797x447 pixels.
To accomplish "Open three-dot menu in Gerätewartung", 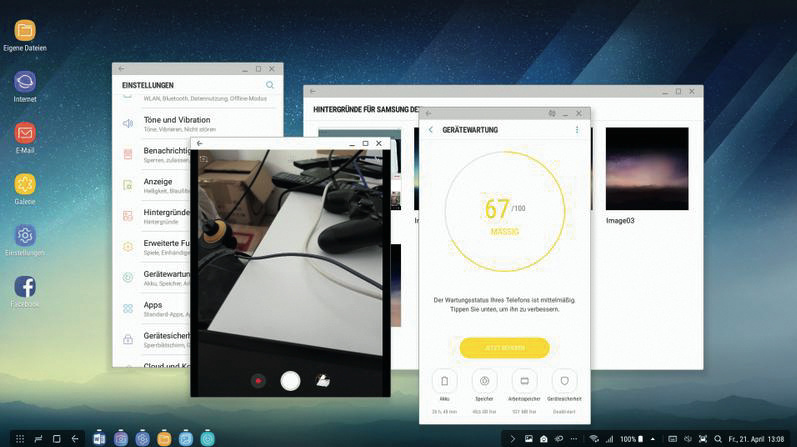I will click(577, 130).
